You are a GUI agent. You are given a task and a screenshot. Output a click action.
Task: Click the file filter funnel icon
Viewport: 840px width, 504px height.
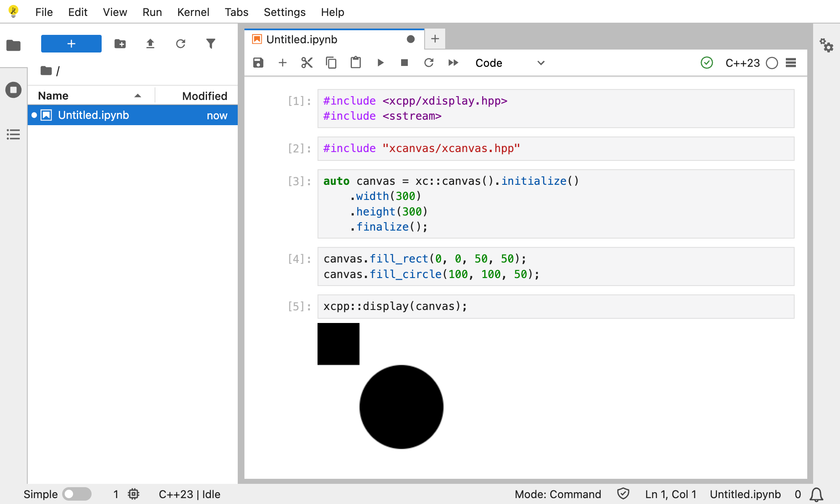[211, 44]
